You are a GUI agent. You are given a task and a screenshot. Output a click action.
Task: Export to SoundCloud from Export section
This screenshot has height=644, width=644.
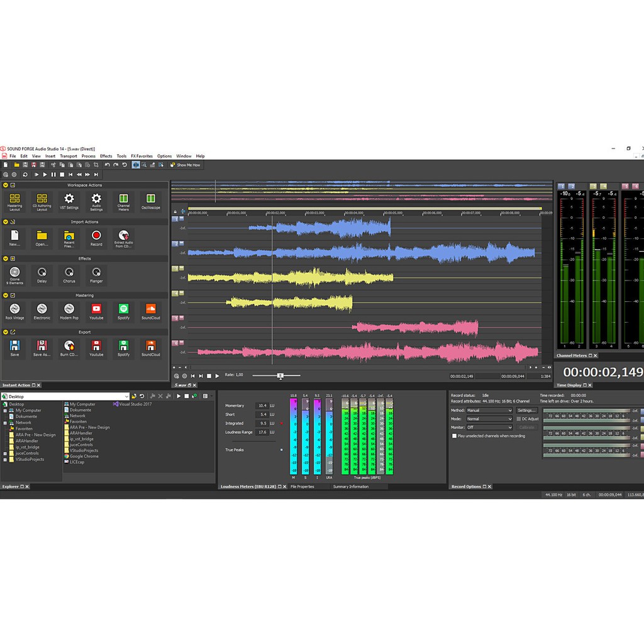pos(150,348)
